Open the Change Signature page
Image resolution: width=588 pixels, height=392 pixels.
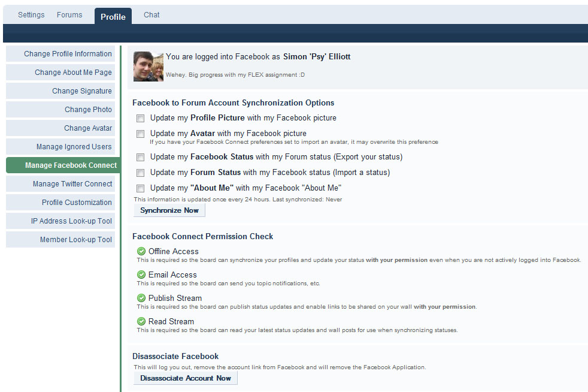coord(81,91)
